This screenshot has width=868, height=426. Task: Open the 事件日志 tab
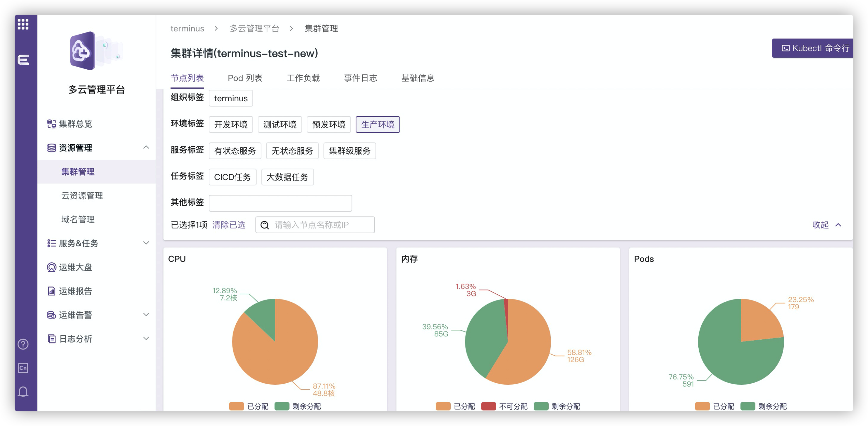[360, 78]
